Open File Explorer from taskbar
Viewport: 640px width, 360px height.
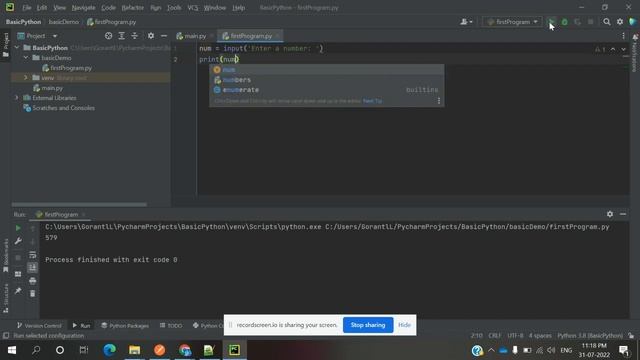click(x=134, y=350)
